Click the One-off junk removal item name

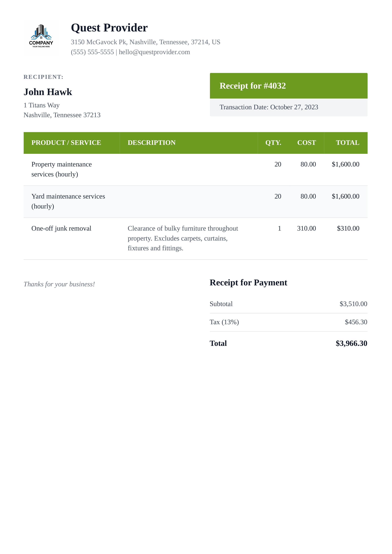tap(61, 228)
